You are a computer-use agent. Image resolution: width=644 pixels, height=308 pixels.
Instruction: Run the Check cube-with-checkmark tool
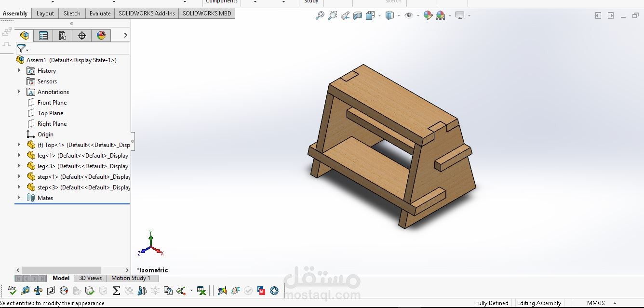90,291
